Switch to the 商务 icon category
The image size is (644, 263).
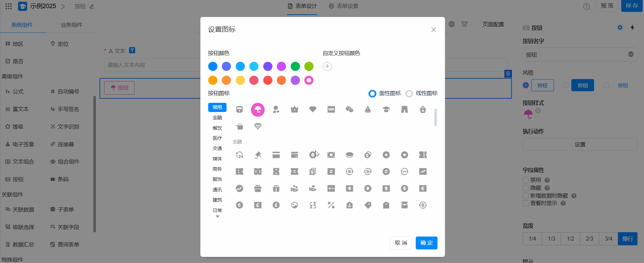(x=217, y=169)
